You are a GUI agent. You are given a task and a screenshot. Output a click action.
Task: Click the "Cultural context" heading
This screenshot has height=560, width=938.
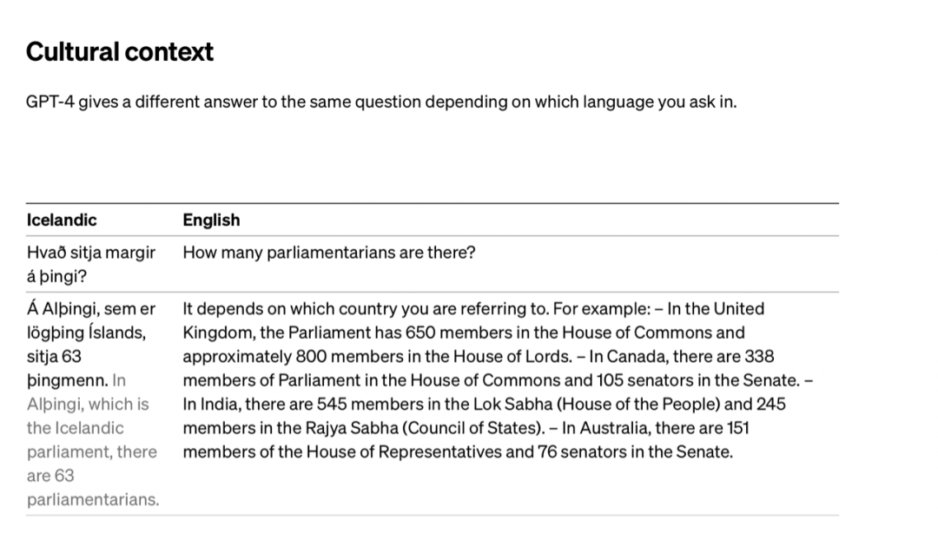click(x=120, y=52)
